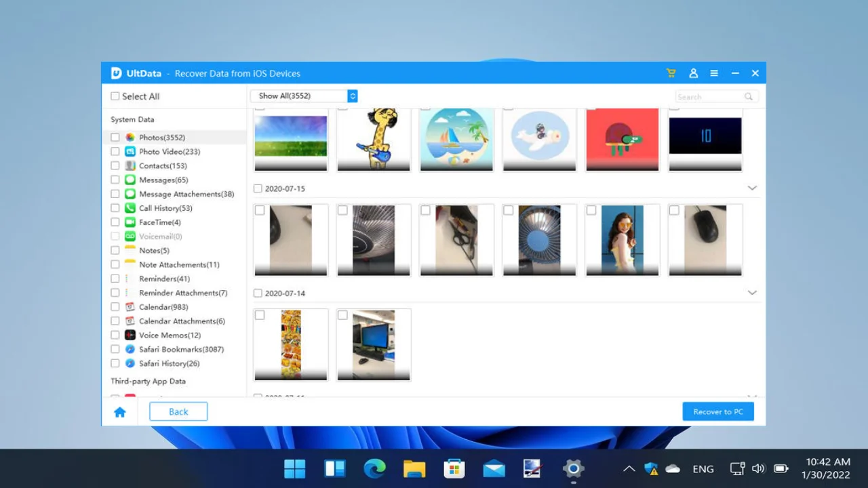868x488 pixels.
Task: Click the System Data heading
Action: coord(132,120)
